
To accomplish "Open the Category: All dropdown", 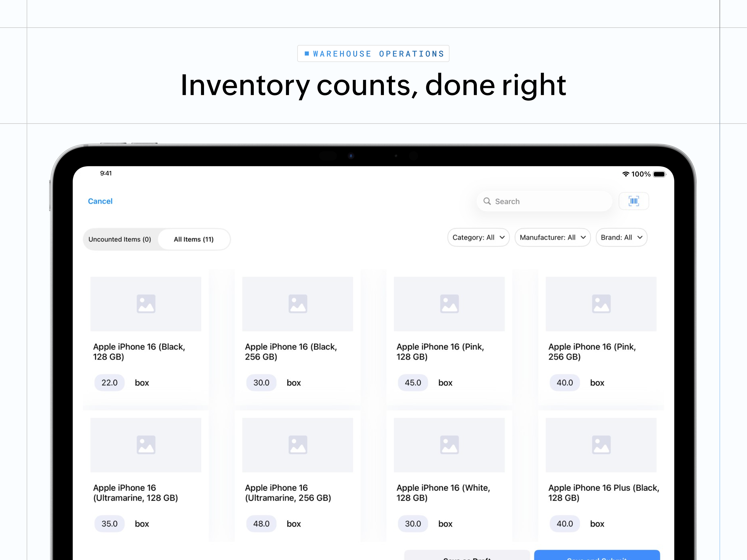I will (x=478, y=237).
